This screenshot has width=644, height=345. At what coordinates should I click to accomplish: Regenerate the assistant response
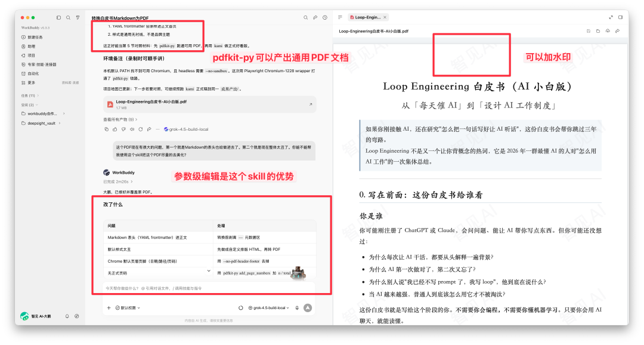pyautogui.click(x=141, y=129)
